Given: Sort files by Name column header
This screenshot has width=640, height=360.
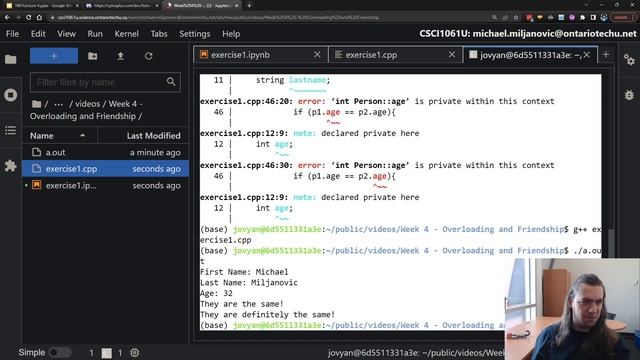Looking at the screenshot, I should (x=59, y=136).
